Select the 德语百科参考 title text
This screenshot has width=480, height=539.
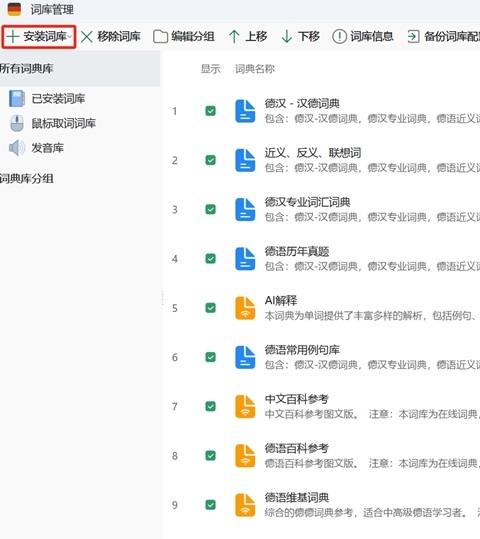point(297,448)
